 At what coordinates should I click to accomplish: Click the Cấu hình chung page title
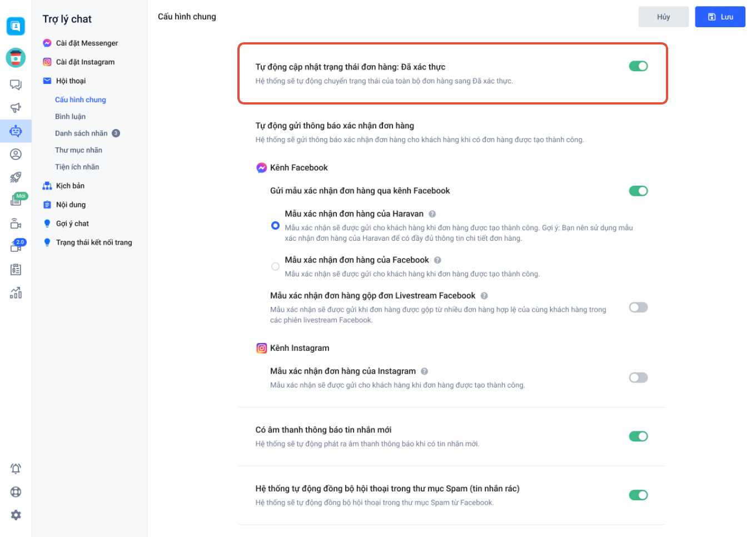point(187,17)
